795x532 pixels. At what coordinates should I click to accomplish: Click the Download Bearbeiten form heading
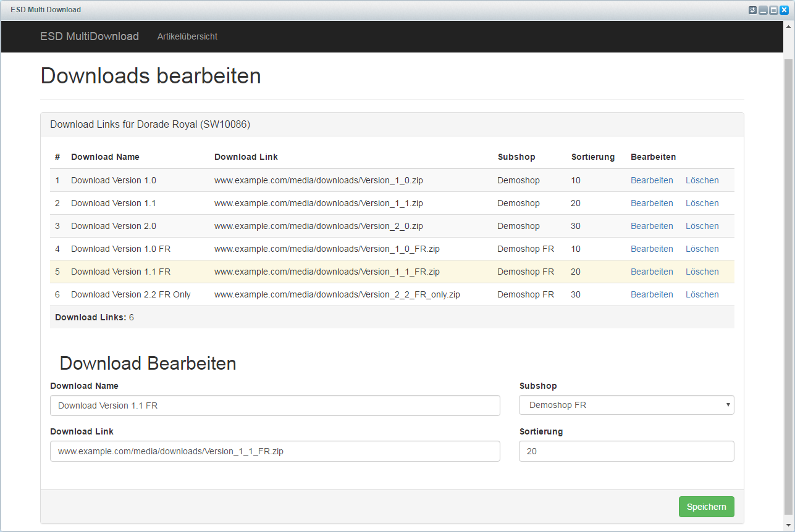tap(148, 363)
